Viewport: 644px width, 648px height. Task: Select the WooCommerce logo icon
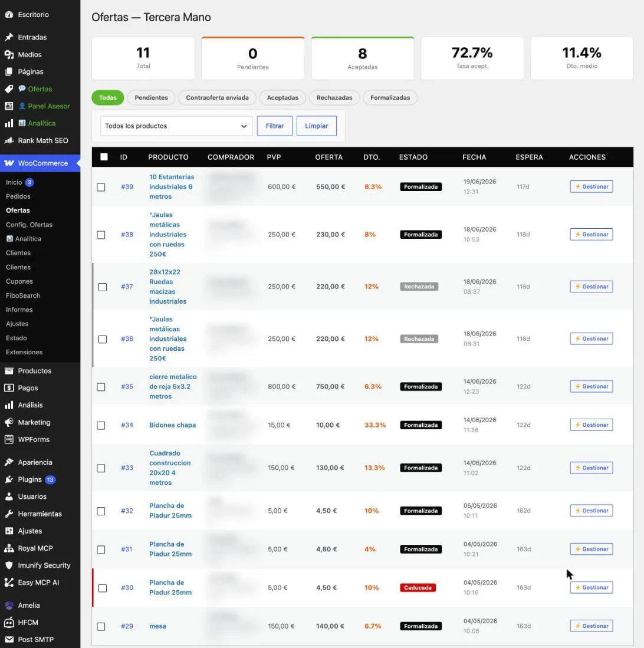point(9,163)
